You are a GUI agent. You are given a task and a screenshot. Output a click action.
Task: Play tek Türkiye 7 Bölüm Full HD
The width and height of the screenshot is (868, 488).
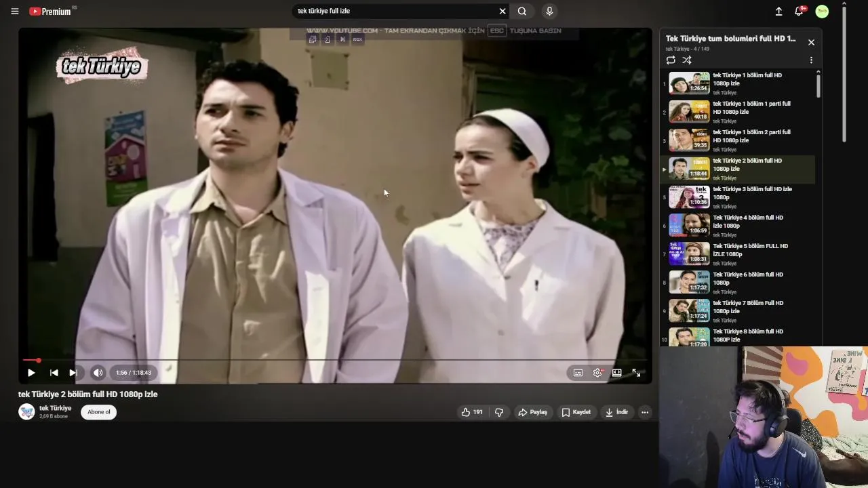[x=738, y=311]
